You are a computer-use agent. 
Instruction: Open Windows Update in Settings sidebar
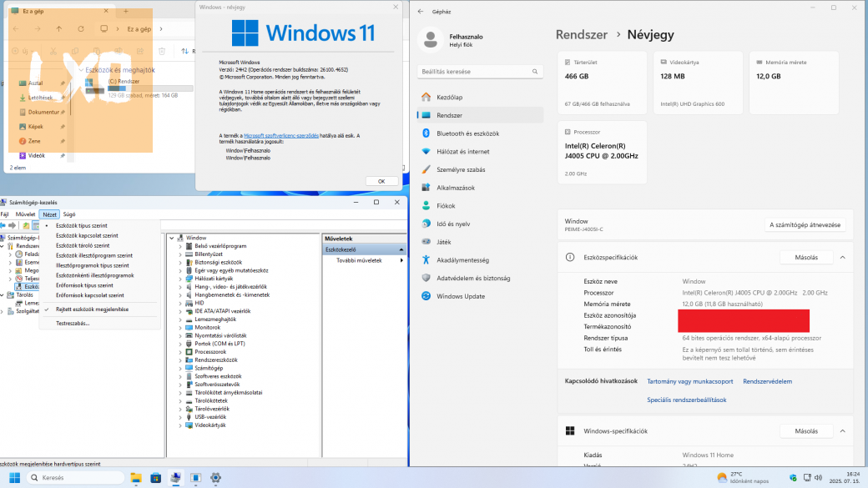click(x=460, y=296)
